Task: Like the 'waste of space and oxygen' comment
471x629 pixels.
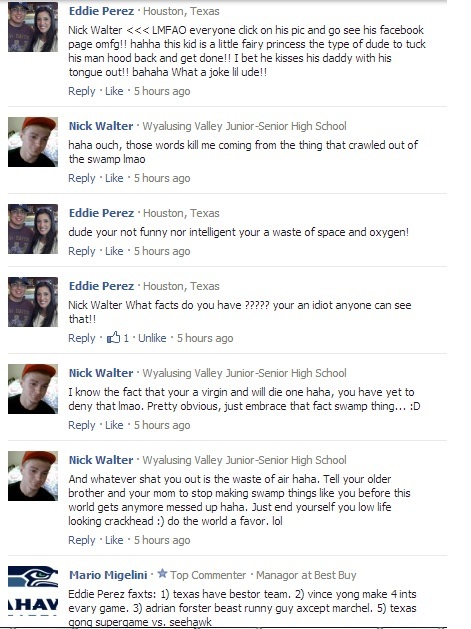Action: [x=114, y=251]
